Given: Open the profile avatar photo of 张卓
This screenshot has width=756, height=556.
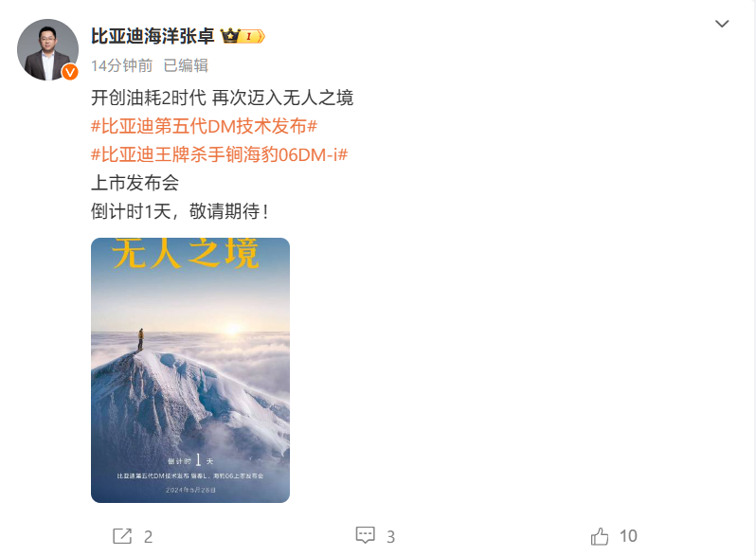Looking at the screenshot, I should [47, 49].
